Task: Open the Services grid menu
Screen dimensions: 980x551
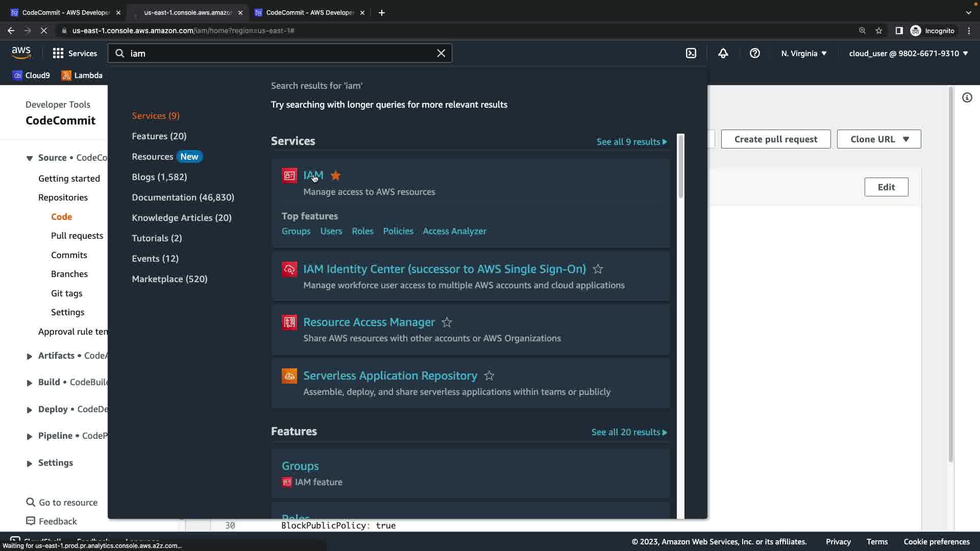Action: (x=75, y=53)
